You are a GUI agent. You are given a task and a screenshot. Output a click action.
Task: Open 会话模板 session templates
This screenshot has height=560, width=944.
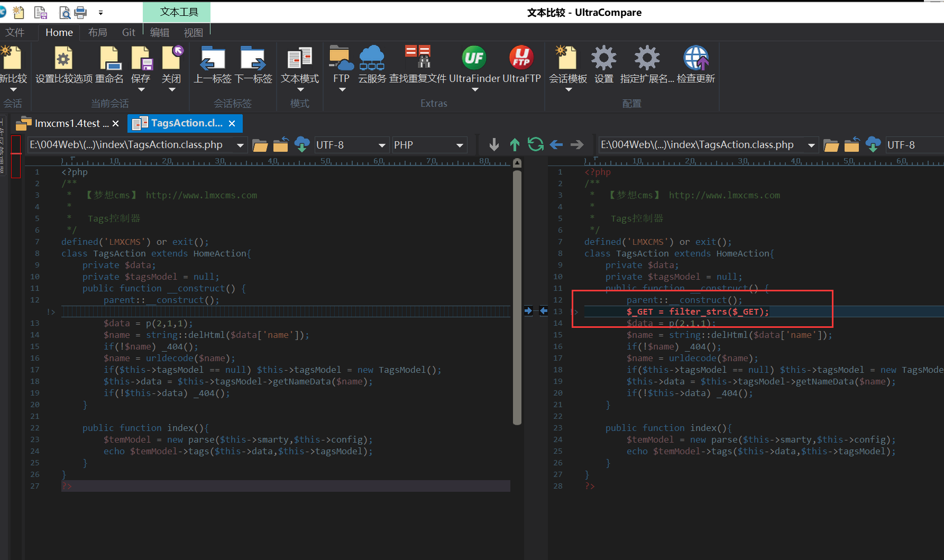pyautogui.click(x=567, y=58)
